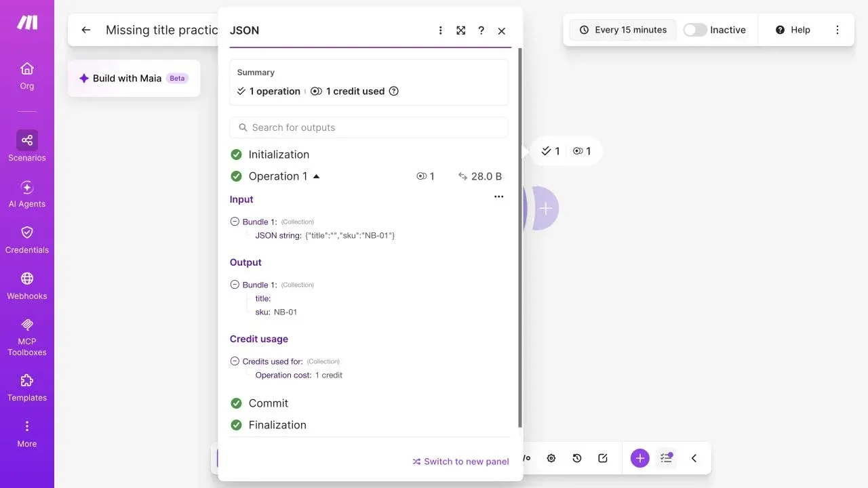Open MCP Toolboxes from the sidebar

coord(27,337)
